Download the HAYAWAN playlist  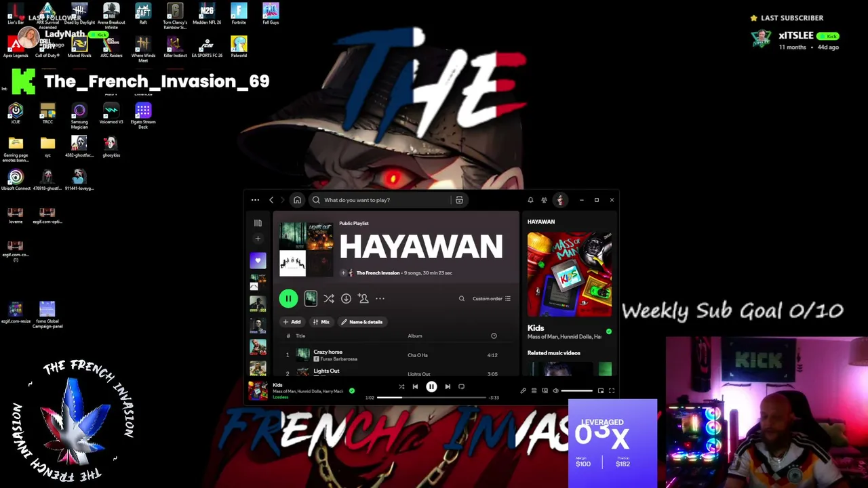(346, 298)
